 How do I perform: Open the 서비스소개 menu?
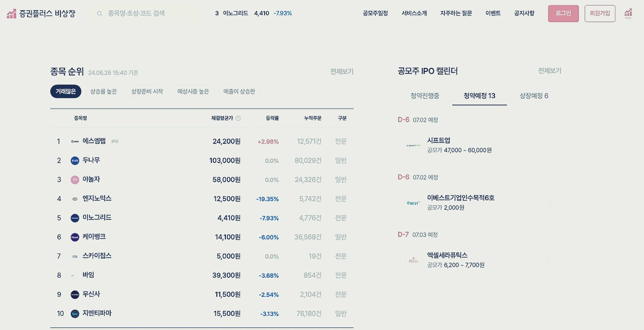pyautogui.click(x=415, y=14)
